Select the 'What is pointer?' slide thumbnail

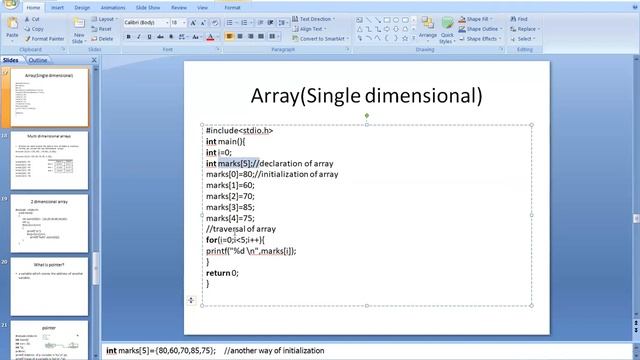(x=49, y=287)
